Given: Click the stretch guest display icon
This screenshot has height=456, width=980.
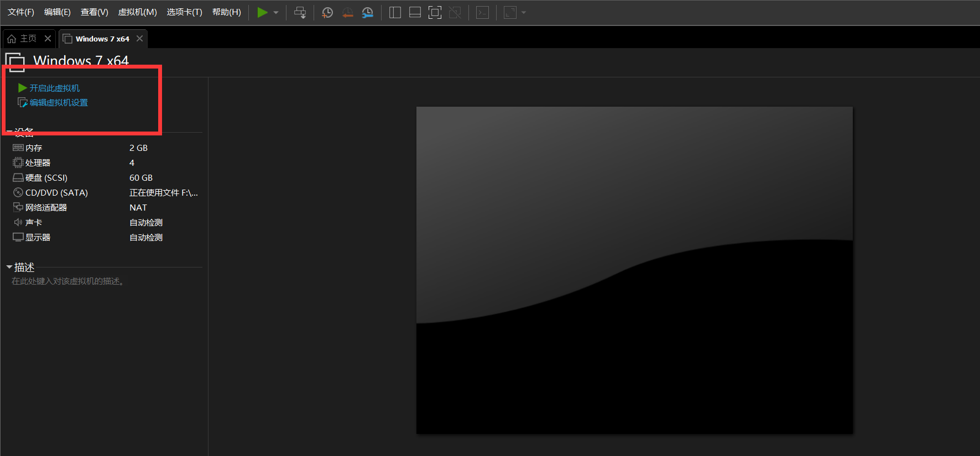Looking at the screenshot, I should (x=510, y=12).
